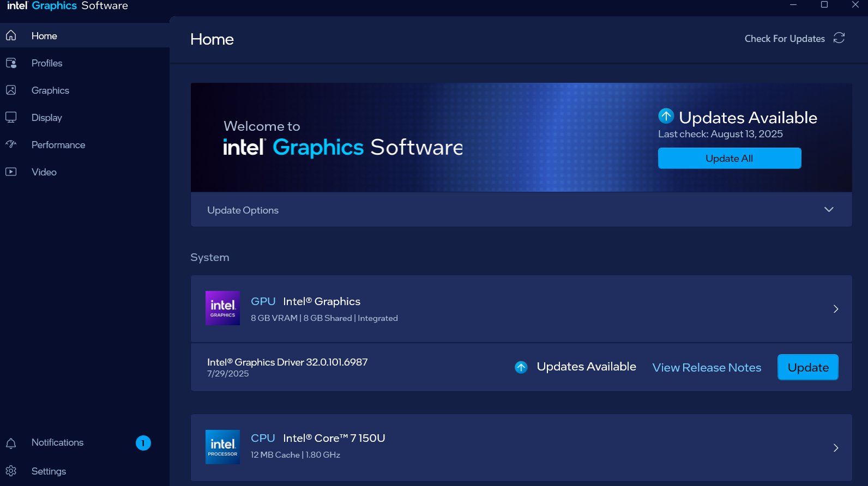Click the Welcome banner Intel Graphics Software logo

coord(343,147)
